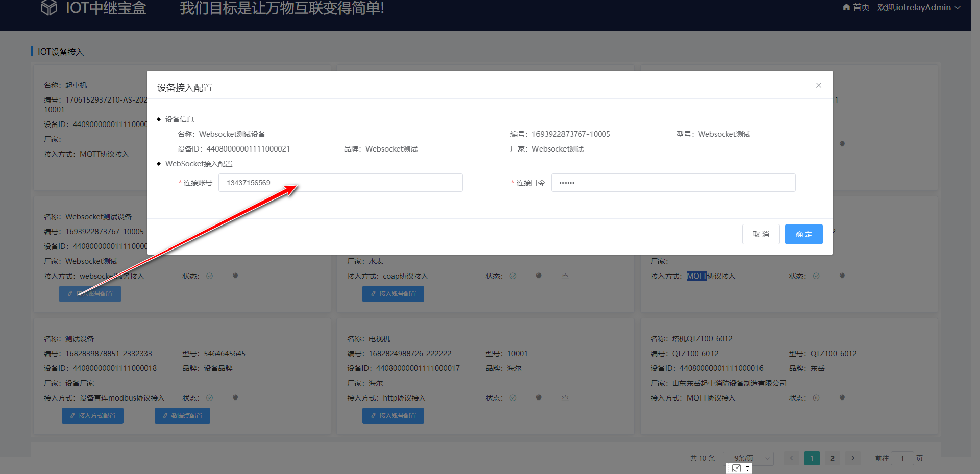Close the 设备接入配置 dialog with the X
The width and height of the screenshot is (980, 474).
pyautogui.click(x=818, y=85)
